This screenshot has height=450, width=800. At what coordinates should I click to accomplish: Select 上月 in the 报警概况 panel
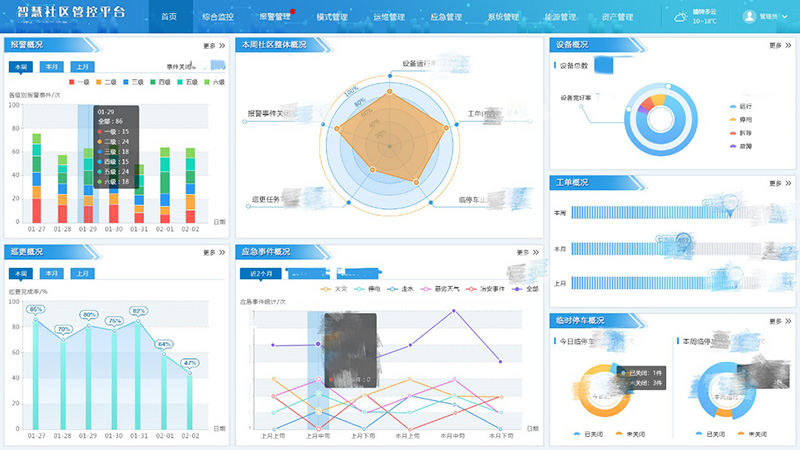click(83, 67)
